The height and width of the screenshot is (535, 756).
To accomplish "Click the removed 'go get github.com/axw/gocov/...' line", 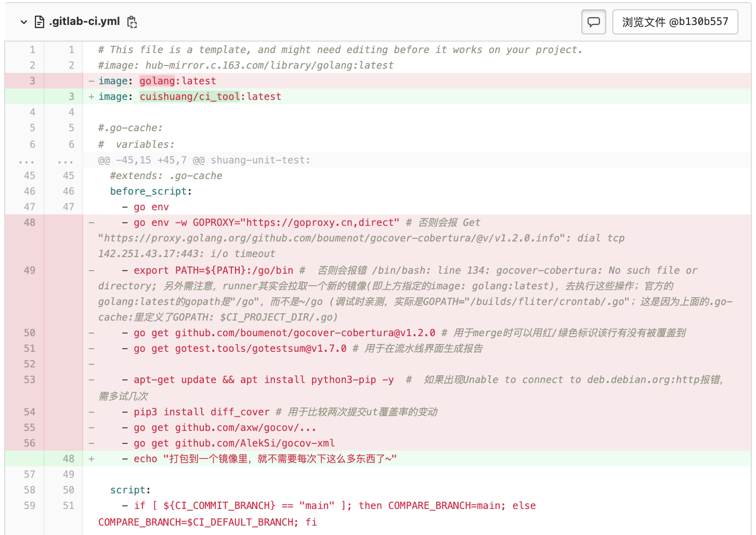I will tap(225, 427).
